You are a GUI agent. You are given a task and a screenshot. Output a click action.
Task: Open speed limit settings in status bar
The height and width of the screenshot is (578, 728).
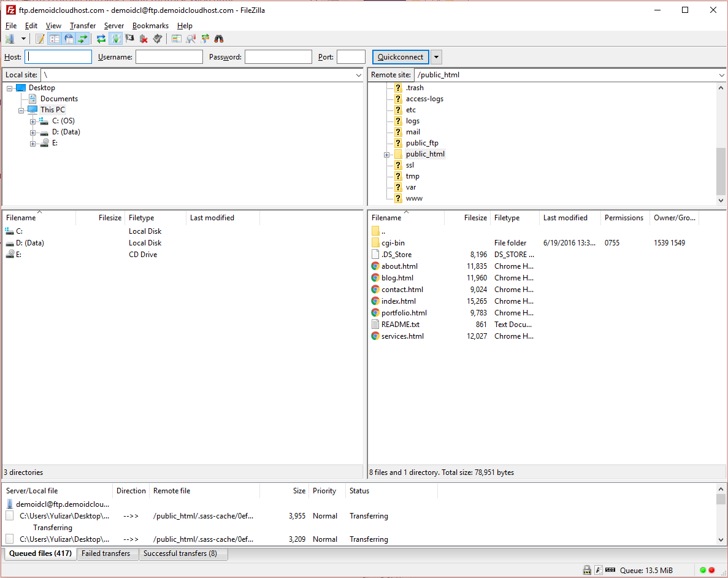click(610, 570)
